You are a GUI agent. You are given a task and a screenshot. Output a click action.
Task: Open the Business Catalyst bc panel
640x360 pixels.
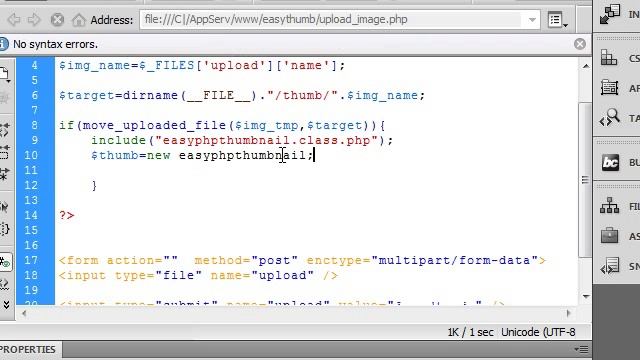point(610,162)
